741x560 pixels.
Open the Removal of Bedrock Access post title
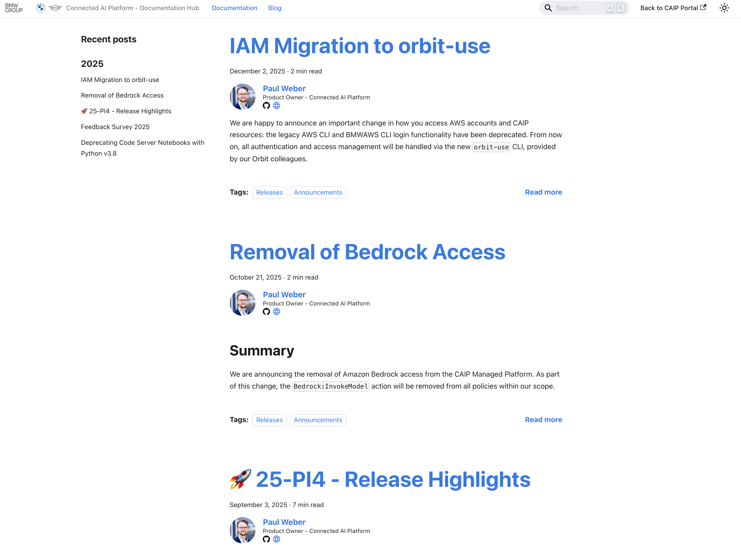click(x=368, y=252)
